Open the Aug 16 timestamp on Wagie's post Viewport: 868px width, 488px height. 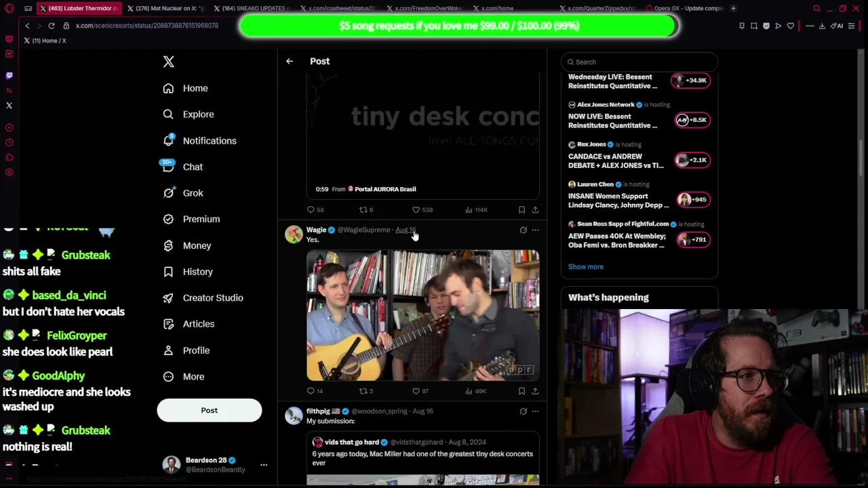pos(406,230)
